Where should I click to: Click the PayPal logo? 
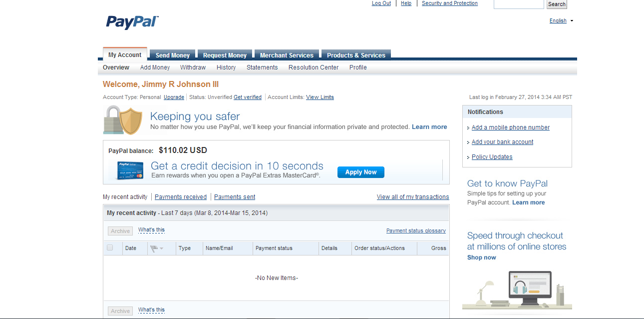(x=132, y=22)
